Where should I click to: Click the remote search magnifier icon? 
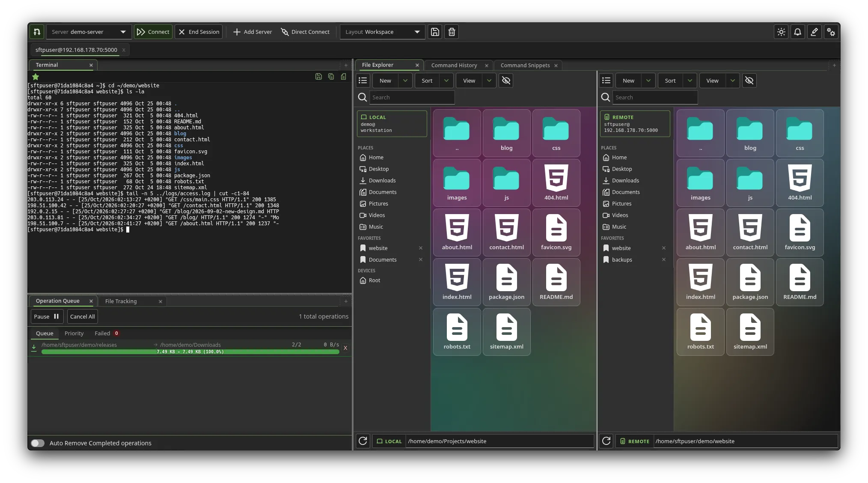point(606,97)
